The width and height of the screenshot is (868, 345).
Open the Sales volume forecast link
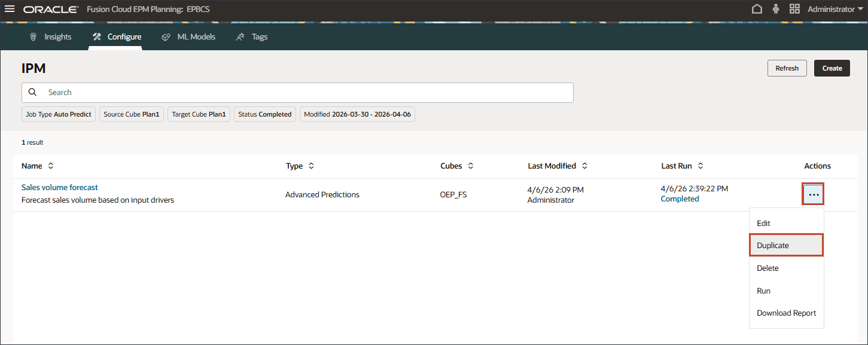(60, 188)
